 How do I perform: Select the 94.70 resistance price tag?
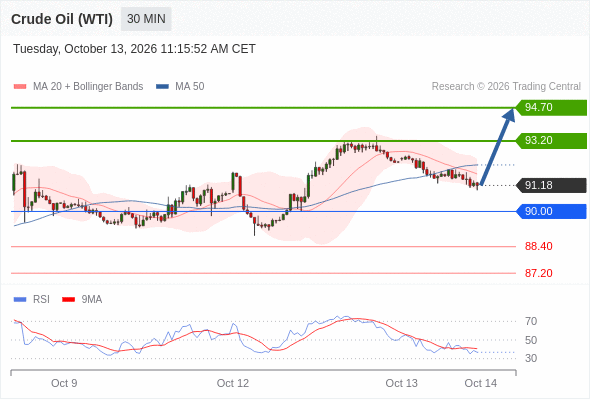click(x=551, y=108)
